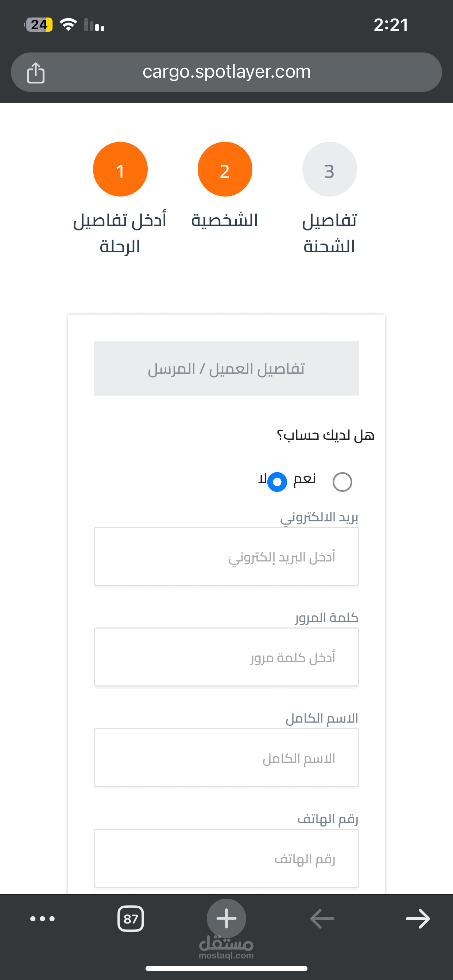Go to step 2 الشخصية
453x980 pixels.
[225, 169]
